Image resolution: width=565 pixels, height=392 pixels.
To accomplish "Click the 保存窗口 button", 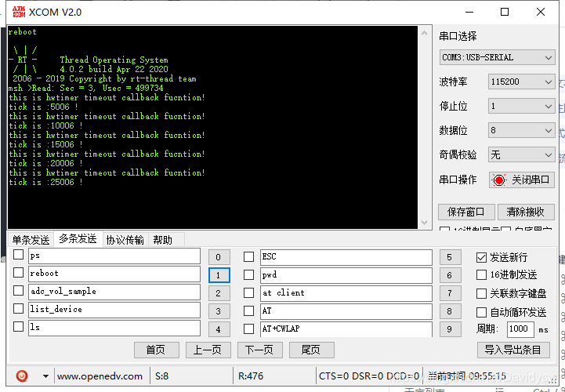I will [x=466, y=212].
